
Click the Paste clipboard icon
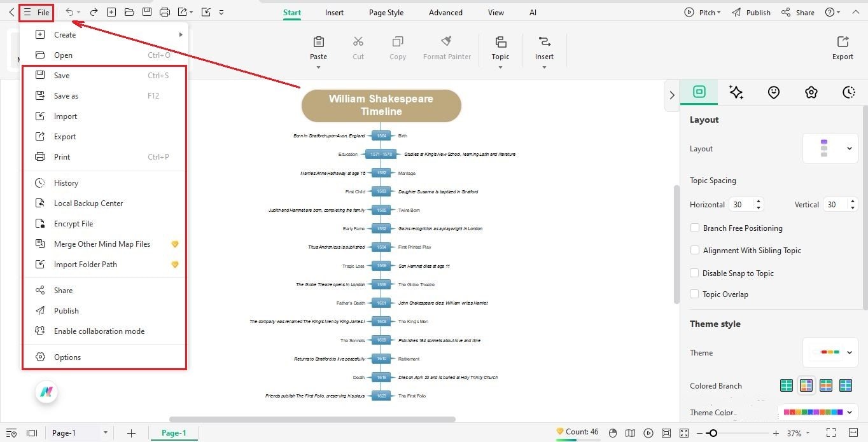point(319,42)
